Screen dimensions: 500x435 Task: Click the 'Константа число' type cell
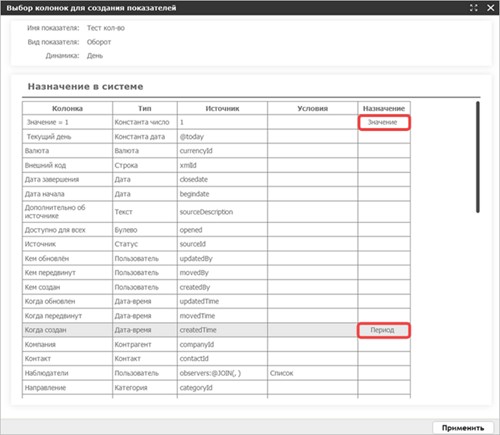[145, 122]
